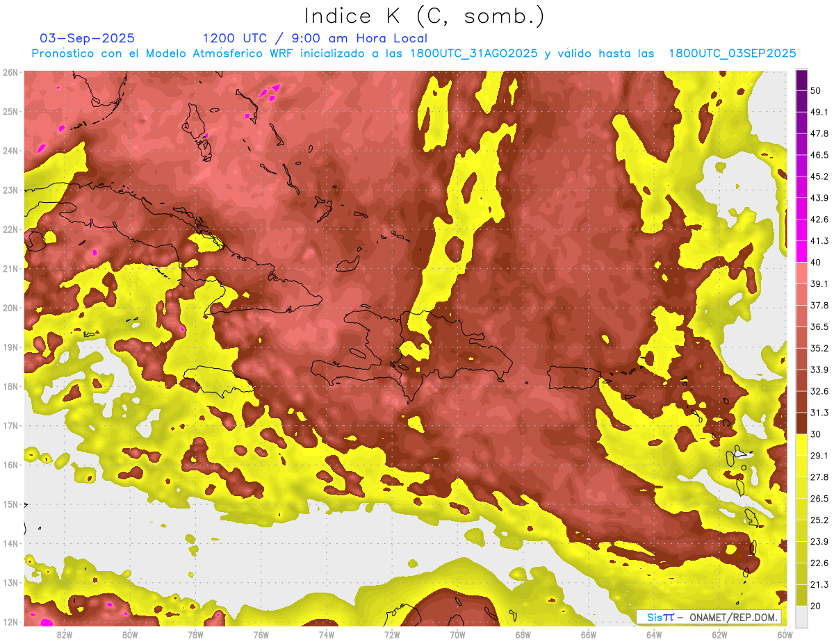
Task: Click the longitude axis label "68W"
Action: (x=523, y=635)
